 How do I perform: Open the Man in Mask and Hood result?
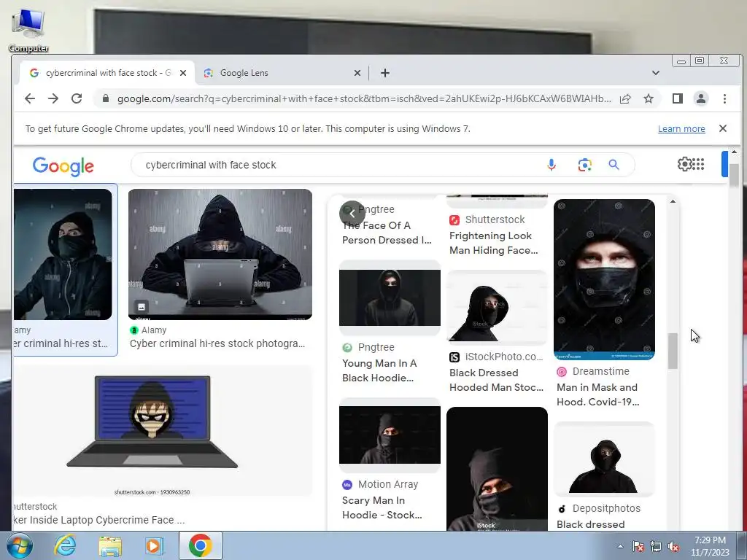[598, 394]
